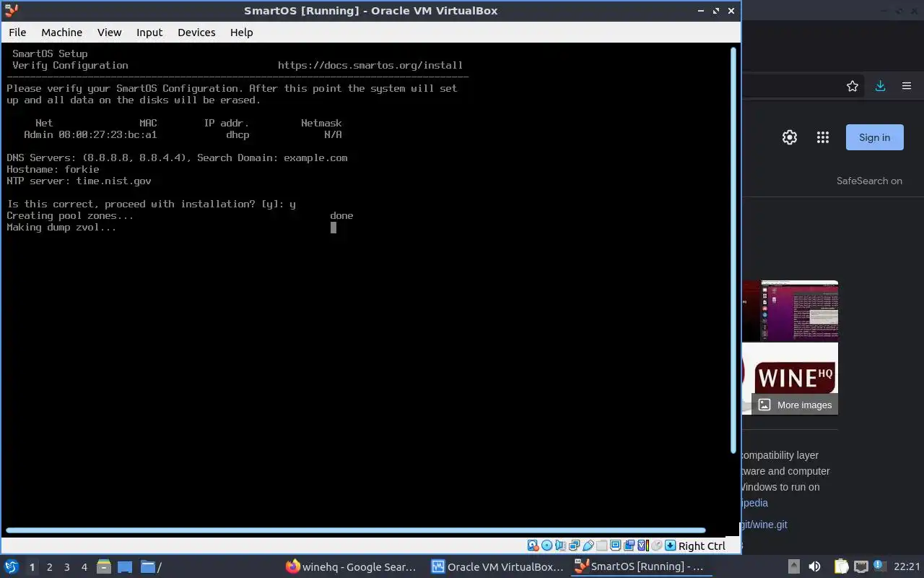This screenshot has width=924, height=578.
Task: Open the volume control tray icon
Action: pyautogui.click(x=814, y=566)
